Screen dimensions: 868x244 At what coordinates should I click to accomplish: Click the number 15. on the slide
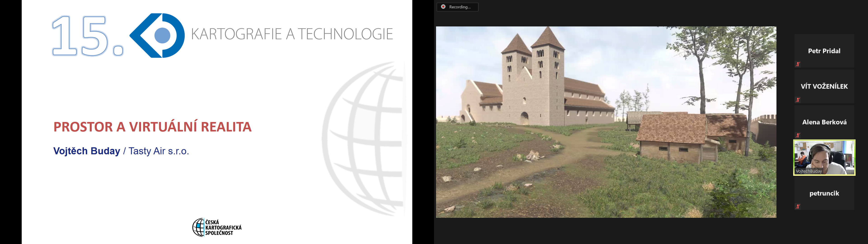point(88,36)
